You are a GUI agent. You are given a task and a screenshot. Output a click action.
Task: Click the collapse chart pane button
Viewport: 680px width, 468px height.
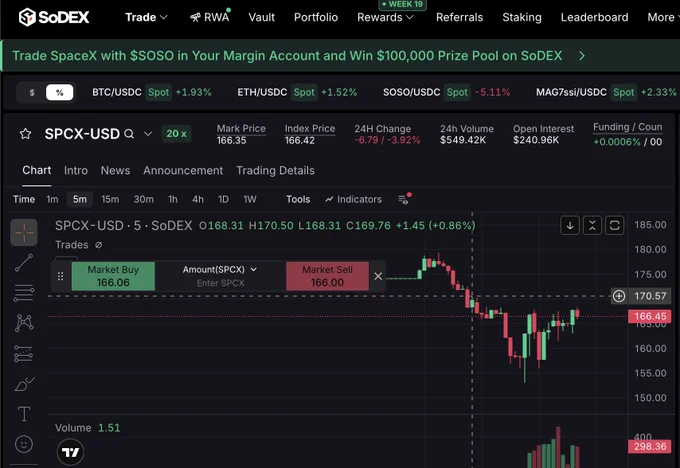point(592,225)
